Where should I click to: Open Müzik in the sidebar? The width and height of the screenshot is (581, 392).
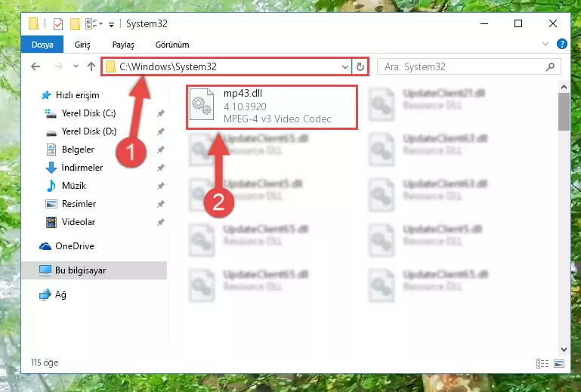coord(66,186)
